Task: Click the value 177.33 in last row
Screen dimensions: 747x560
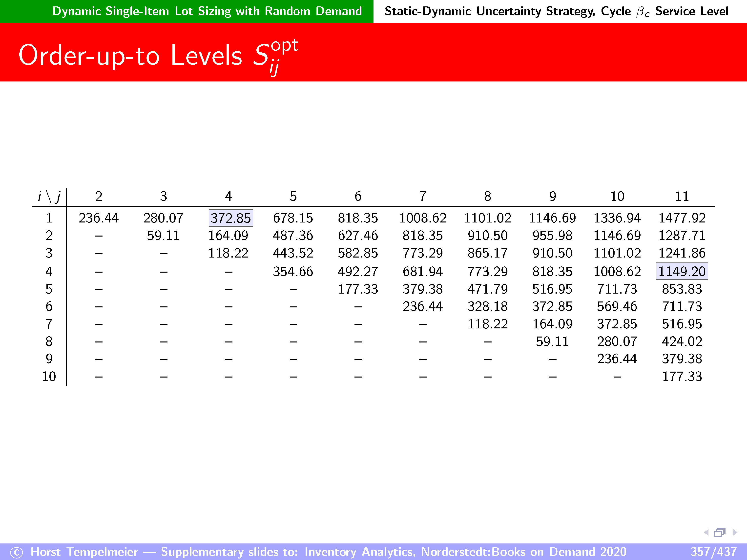Action: [x=682, y=376]
